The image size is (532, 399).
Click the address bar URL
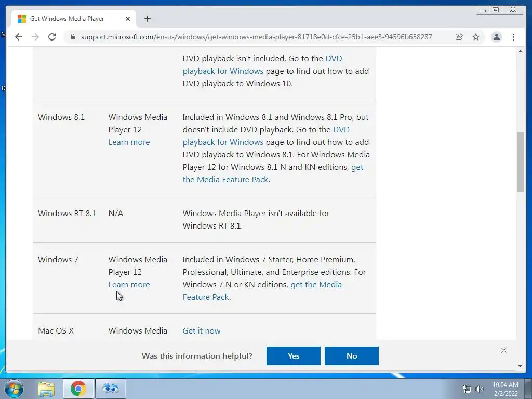tap(257, 37)
